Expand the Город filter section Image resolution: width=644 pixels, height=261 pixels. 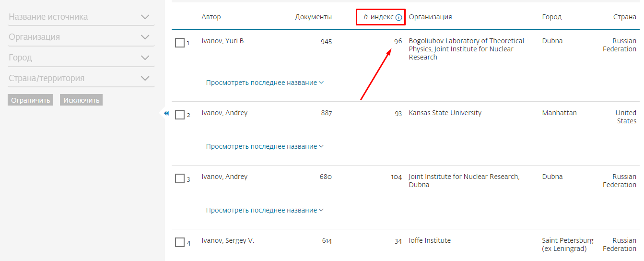145,58
